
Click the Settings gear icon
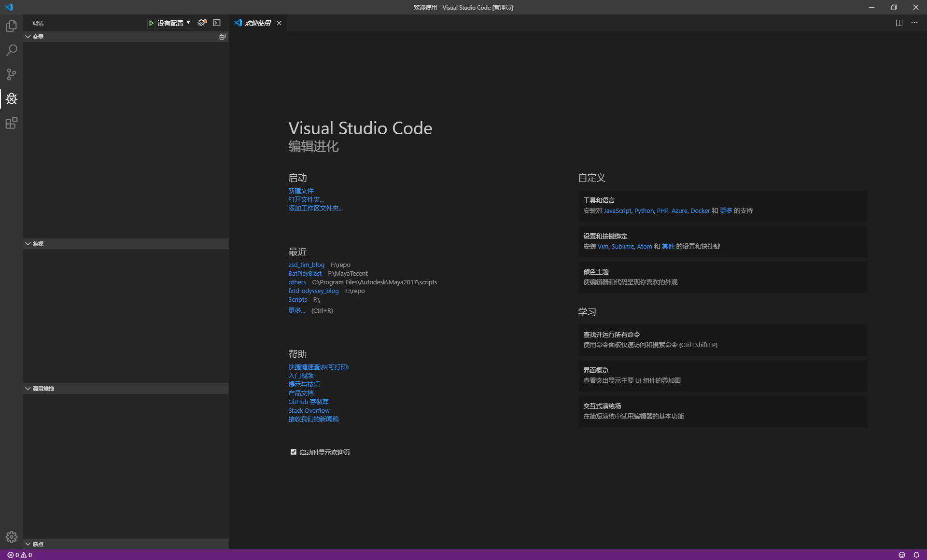[x=11, y=537]
